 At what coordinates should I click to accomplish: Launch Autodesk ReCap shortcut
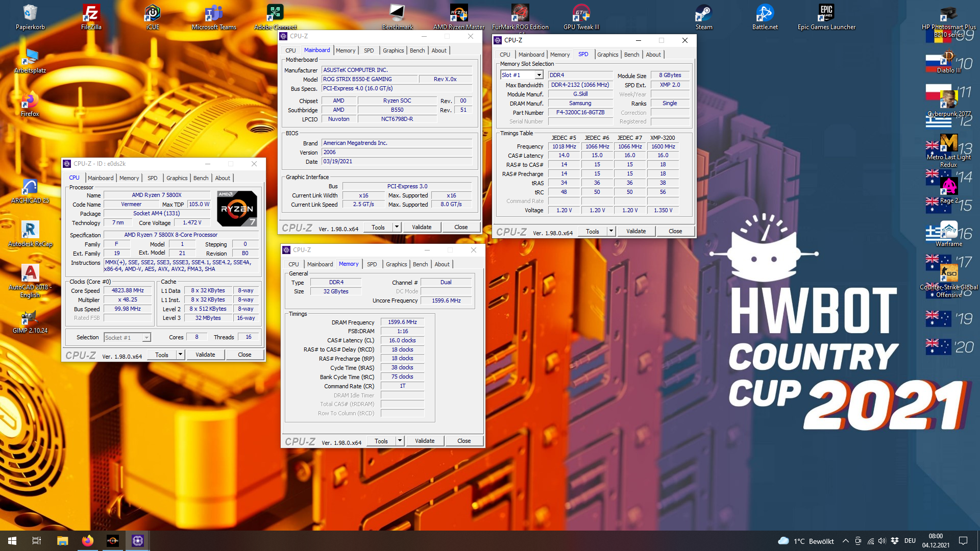pos(30,234)
